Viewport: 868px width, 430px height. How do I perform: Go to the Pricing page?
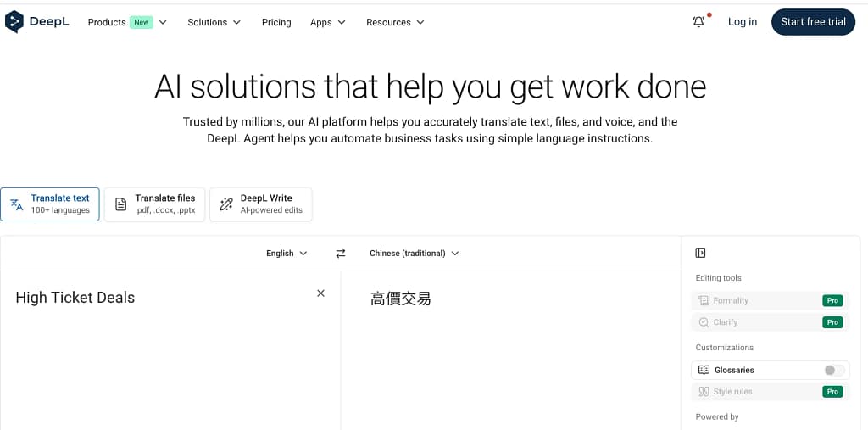(x=276, y=22)
